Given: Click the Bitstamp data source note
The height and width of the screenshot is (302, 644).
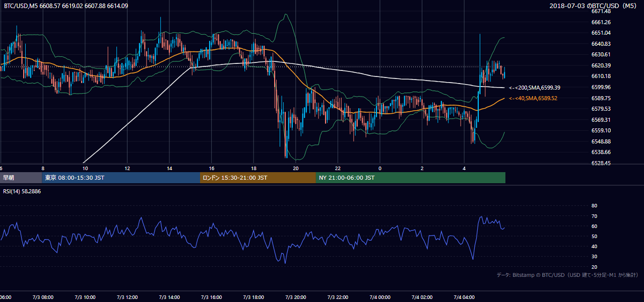Looking at the screenshot, I should [567, 275].
